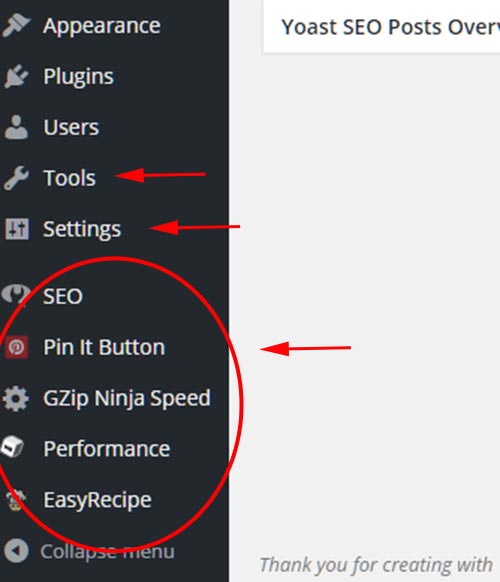This screenshot has height=582, width=500.
Task: Open Pin It Button settings
Action: [x=104, y=347]
